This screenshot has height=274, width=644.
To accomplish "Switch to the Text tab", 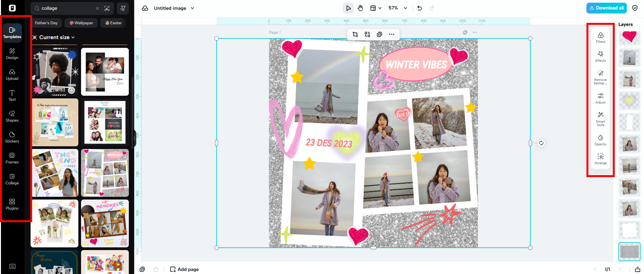I will [x=12, y=95].
